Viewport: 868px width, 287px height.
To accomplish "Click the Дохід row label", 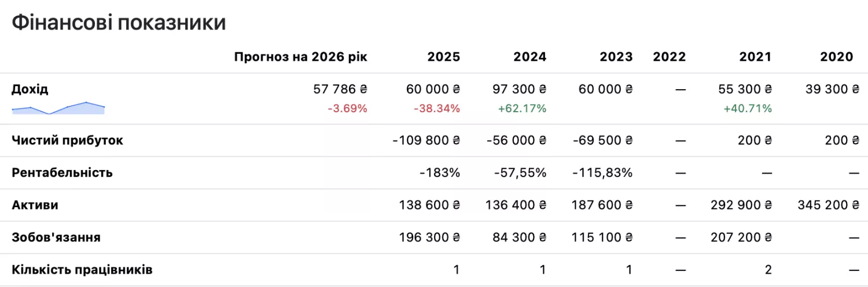I will [x=30, y=89].
